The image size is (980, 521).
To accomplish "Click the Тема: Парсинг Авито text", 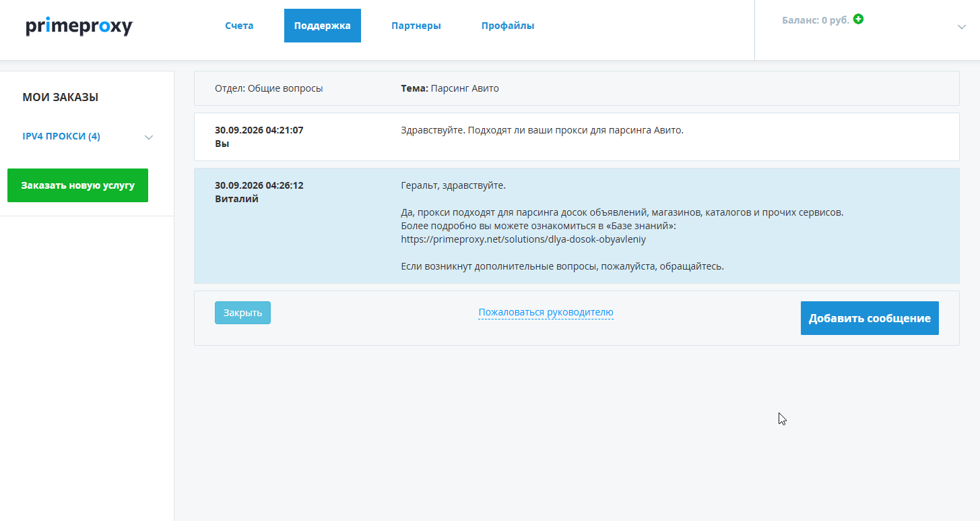I will pyautogui.click(x=450, y=88).
